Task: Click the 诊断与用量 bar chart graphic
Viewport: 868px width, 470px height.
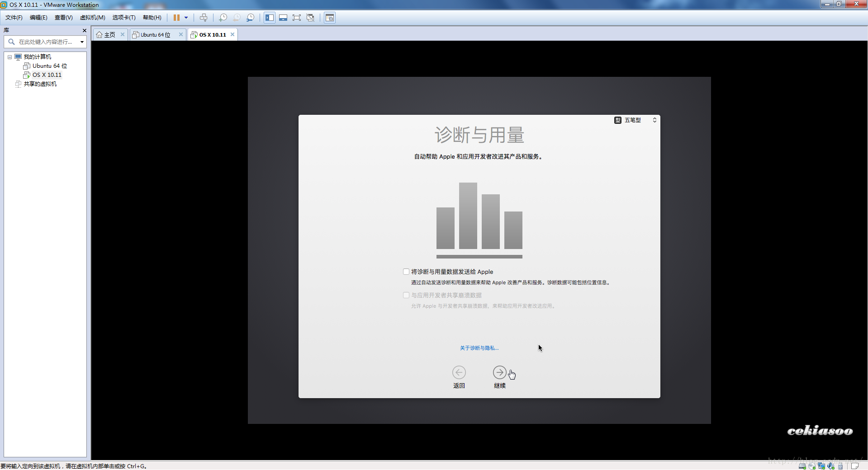Action: pyautogui.click(x=479, y=221)
